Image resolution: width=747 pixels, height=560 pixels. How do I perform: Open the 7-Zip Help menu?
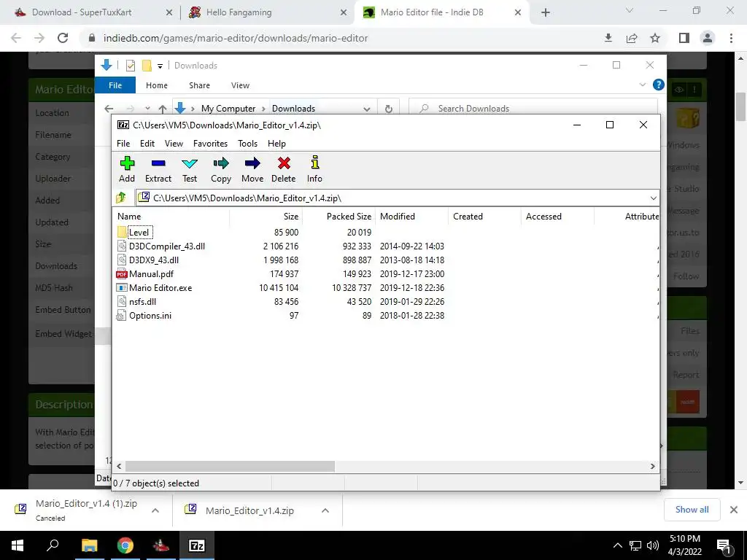[276, 144]
